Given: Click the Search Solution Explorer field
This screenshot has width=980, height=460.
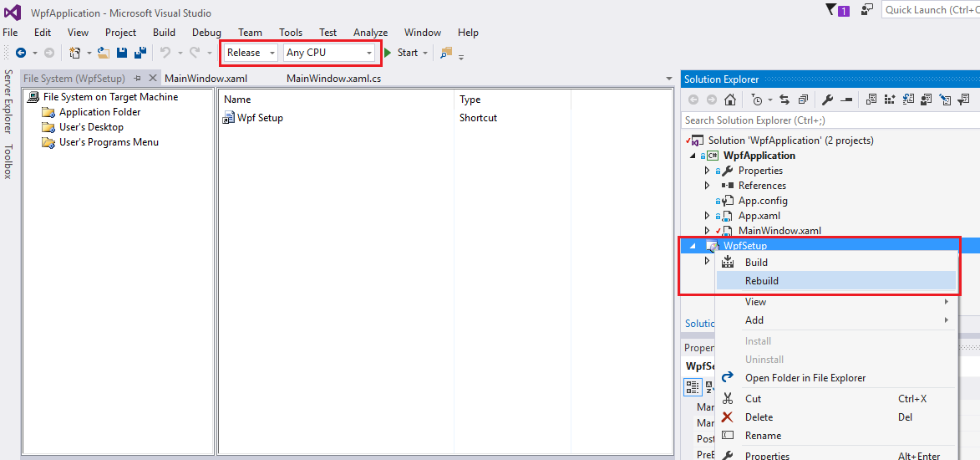Looking at the screenshot, I should [x=827, y=120].
